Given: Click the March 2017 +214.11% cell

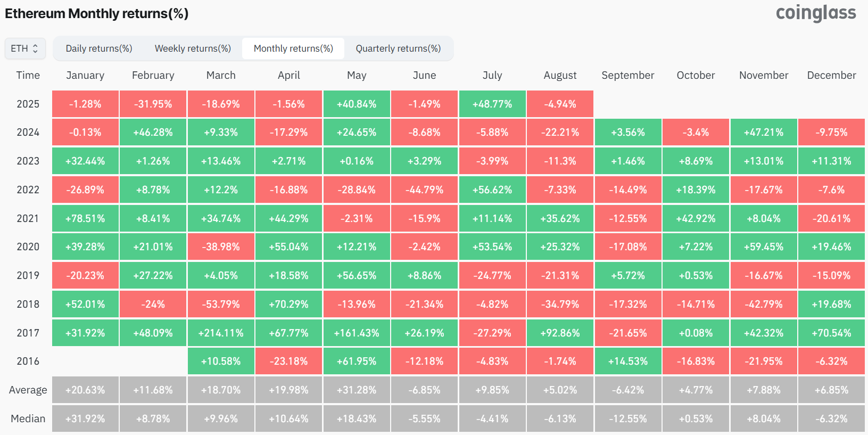Looking at the screenshot, I should (221, 333).
